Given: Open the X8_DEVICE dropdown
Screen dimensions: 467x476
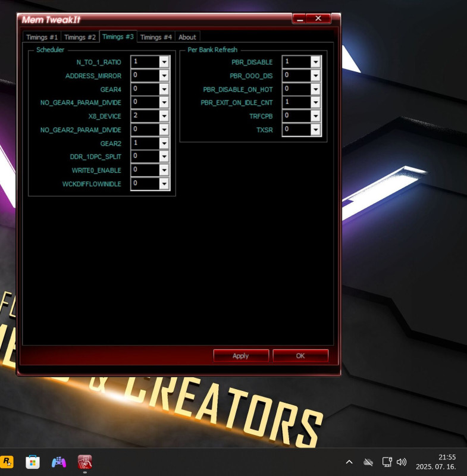Looking at the screenshot, I should pos(164,116).
